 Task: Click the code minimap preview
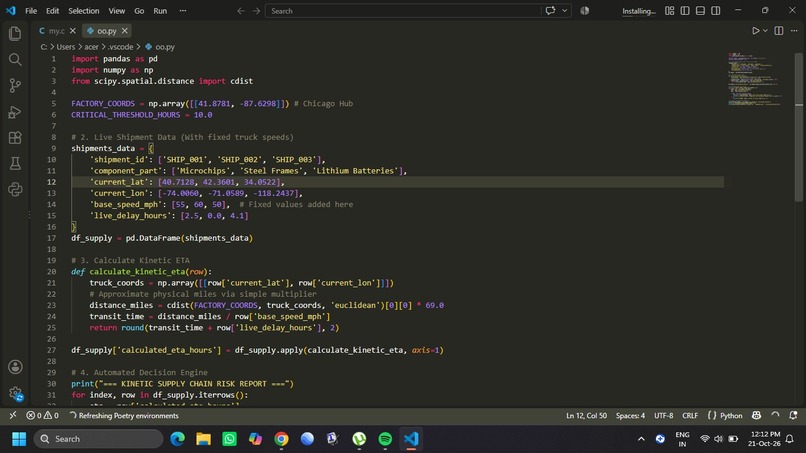pyautogui.click(x=755, y=79)
